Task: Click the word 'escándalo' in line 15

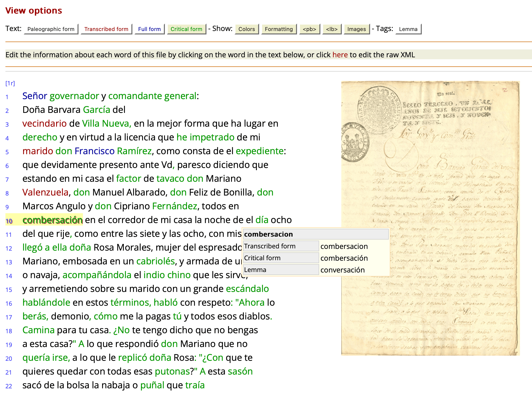Action: click(x=247, y=289)
